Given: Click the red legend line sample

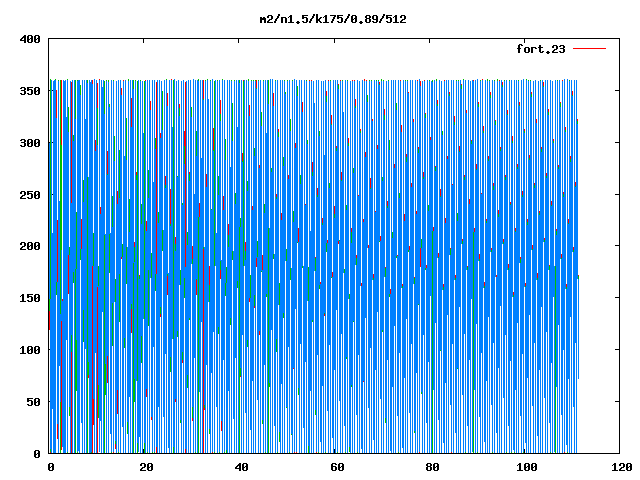Looking at the screenshot, I should tap(589, 49).
